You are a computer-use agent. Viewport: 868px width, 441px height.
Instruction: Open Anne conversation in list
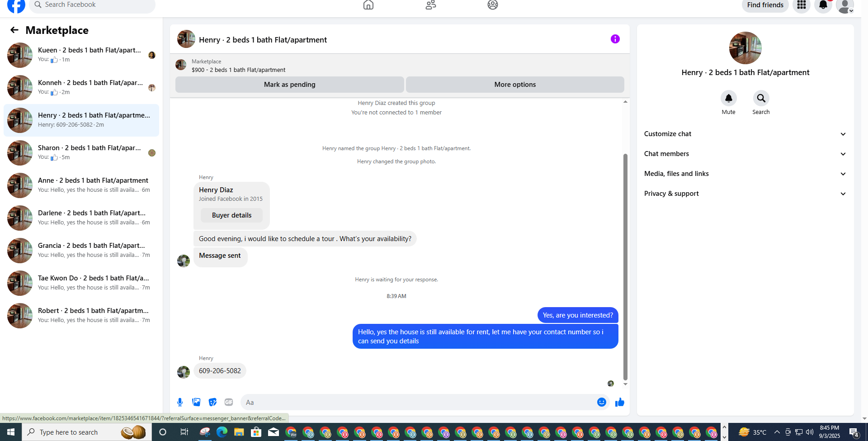81,185
